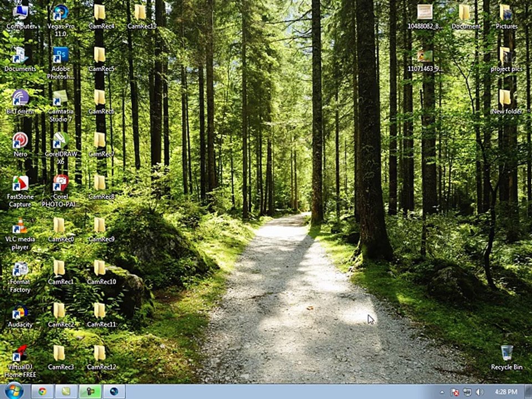Select the CamRec7 folder
The height and width of the screenshot is (399, 532).
pyautogui.click(x=101, y=145)
